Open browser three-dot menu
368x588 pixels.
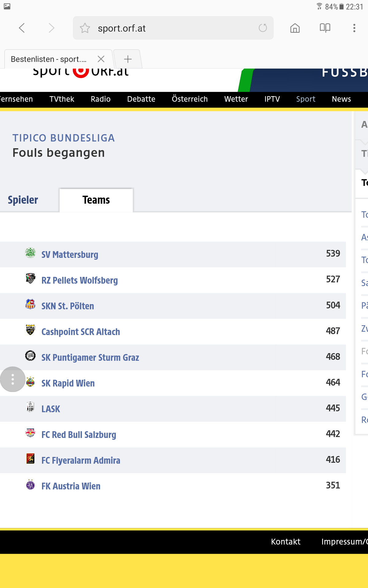pyautogui.click(x=354, y=28)
